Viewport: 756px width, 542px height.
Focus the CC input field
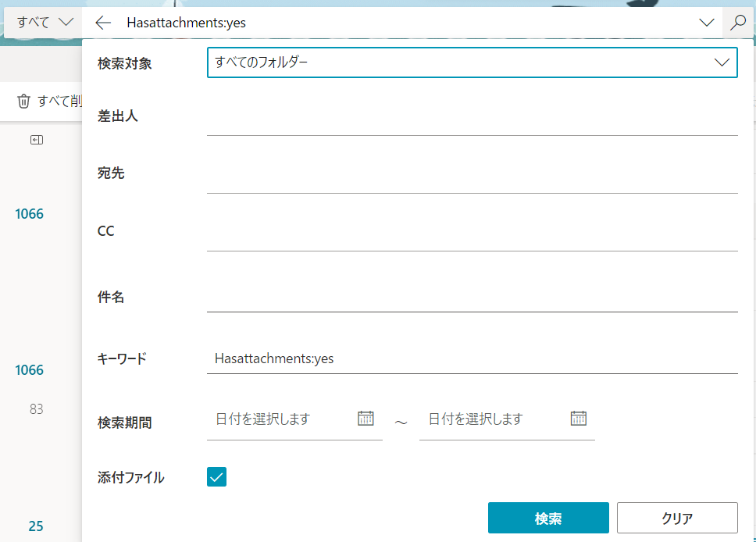click(x=472, y=233)
